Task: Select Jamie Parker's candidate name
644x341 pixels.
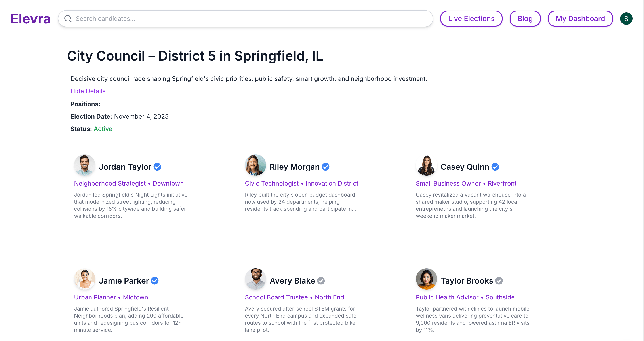Action: [124, 280]
